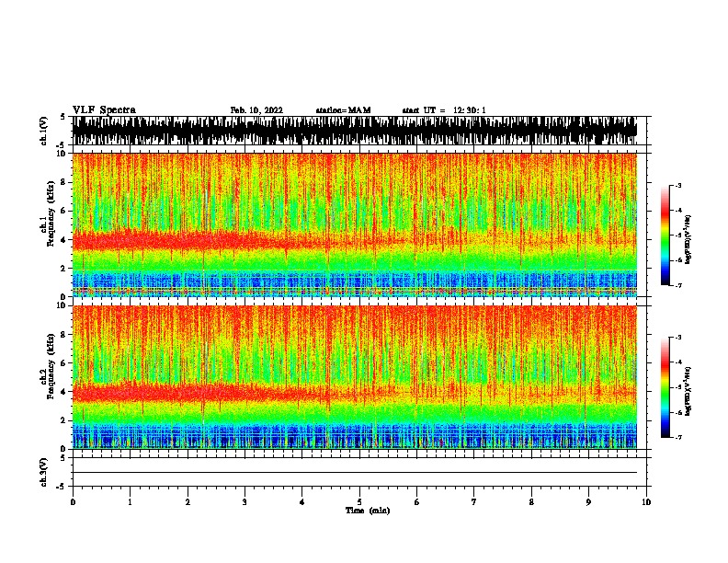The height and width of the screenshot is (563, 728).
Task: Click the "-7" label on ch.1 color bar
Action: click(x=678, y=285)
